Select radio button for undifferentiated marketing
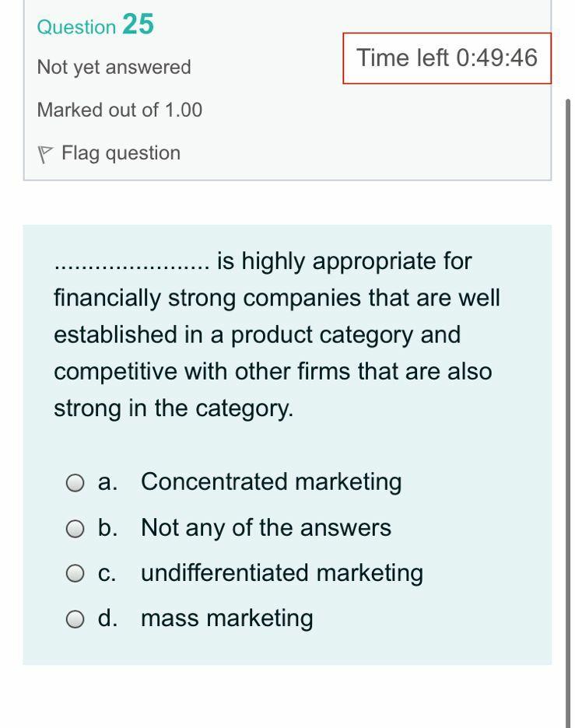 coord(75,573)
